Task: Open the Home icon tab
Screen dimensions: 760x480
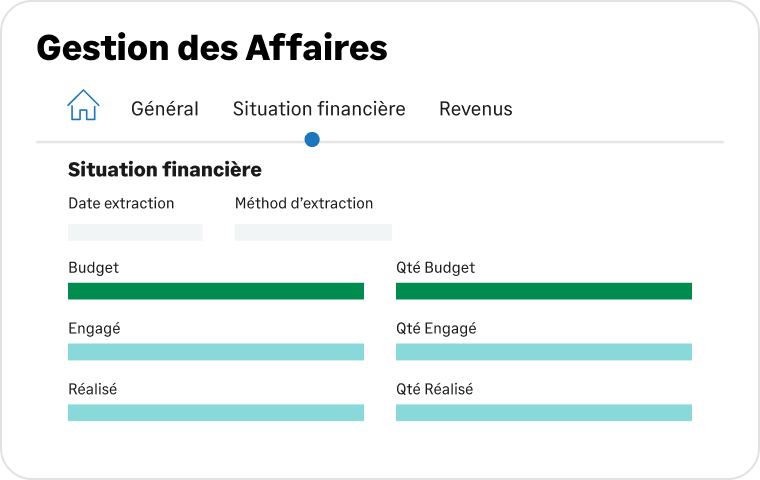Action: coord(83,105)
